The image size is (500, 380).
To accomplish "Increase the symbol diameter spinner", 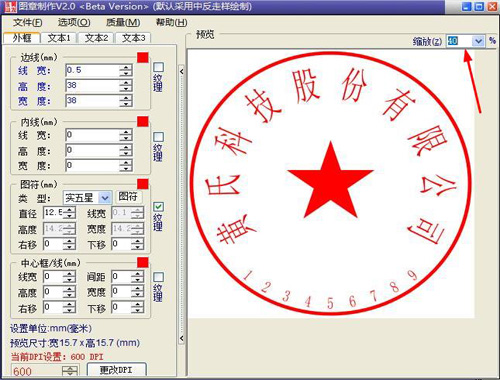I will [x=69, y=210].
